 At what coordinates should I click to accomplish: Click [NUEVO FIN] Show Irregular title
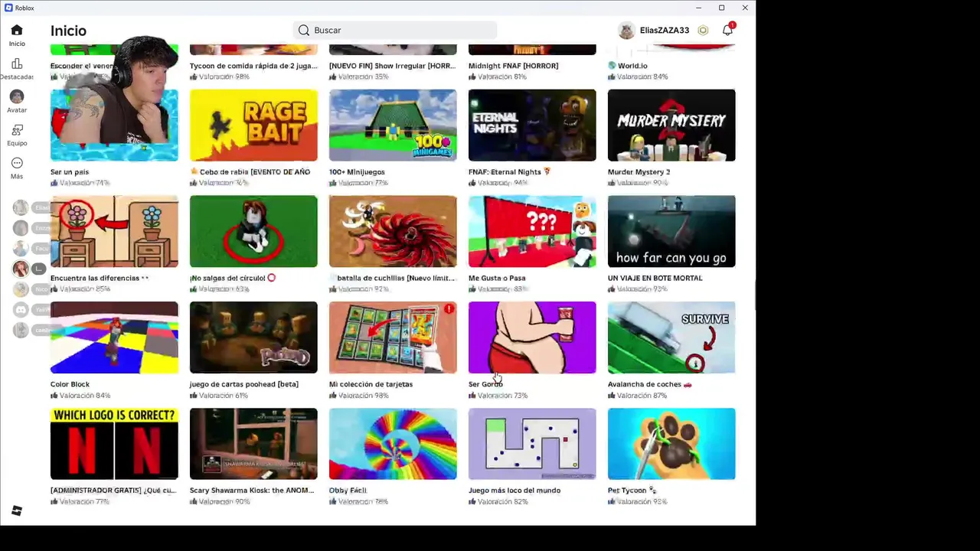tap(393, 66)
